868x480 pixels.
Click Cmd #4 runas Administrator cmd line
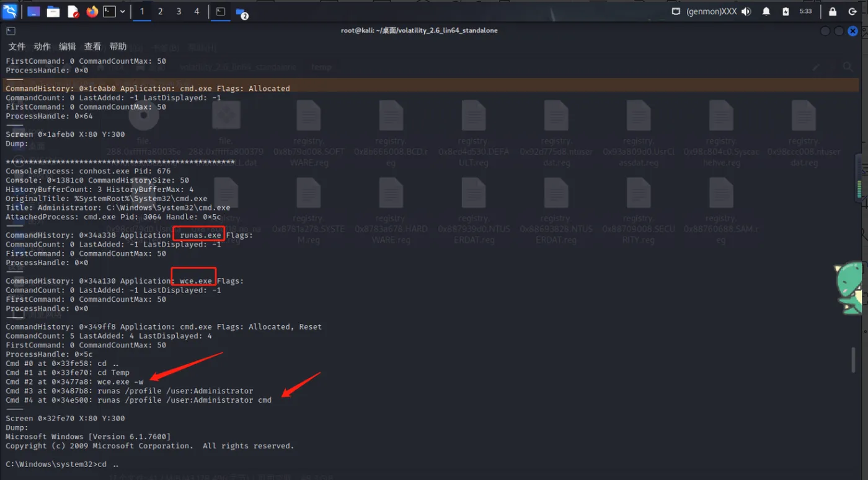click(139, 400)
